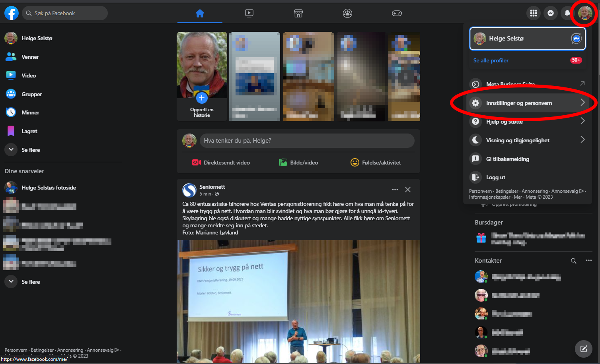The width and height of the screenshot is (600, 364).
Task: Choose Gi tilbakemelding menu item
Action: (507, 159)
